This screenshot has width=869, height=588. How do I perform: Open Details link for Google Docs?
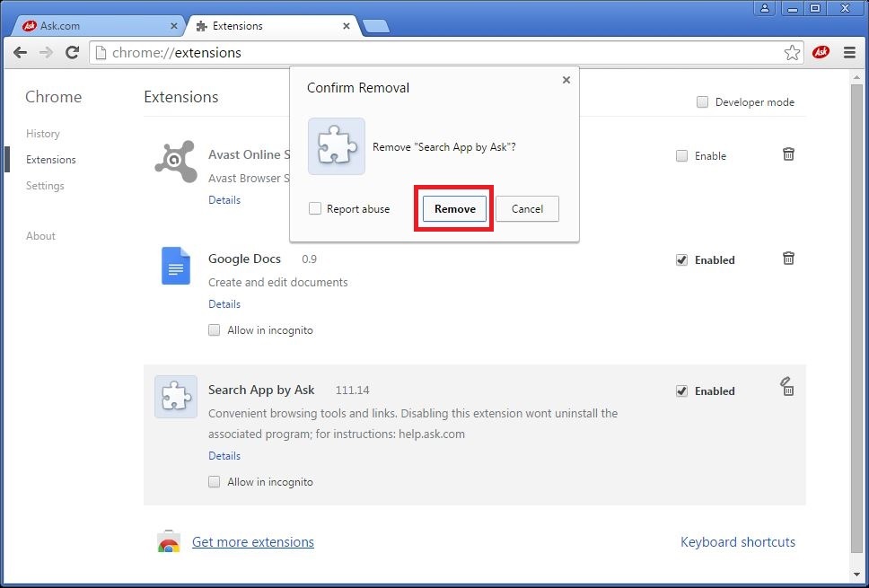[x=224, y=304]
